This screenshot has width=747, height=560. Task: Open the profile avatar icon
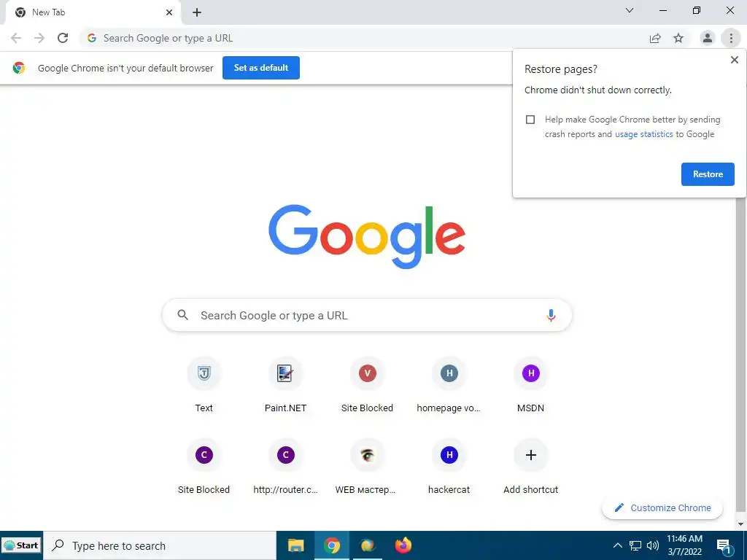[x=708, y=38]
